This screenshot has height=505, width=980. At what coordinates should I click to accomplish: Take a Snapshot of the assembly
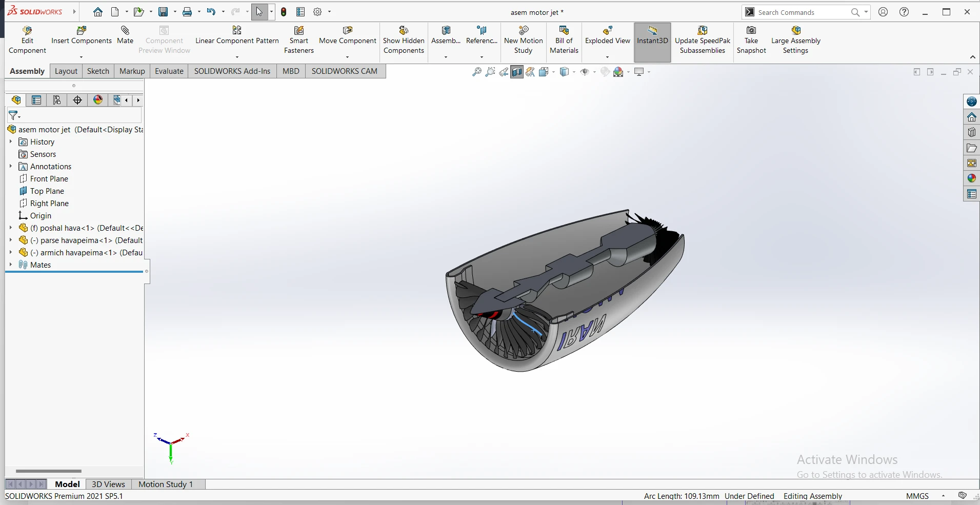[751, 40]
